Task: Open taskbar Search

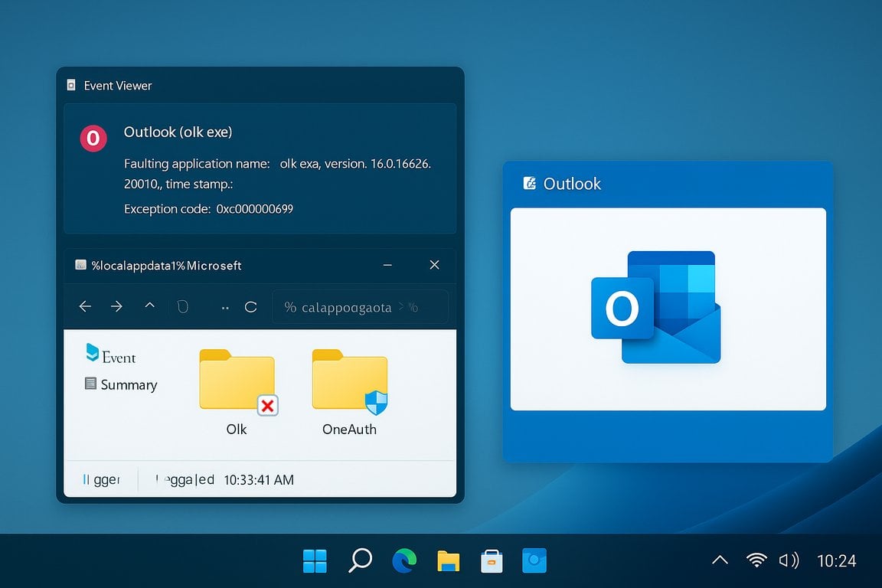Action: pos(360,560)
